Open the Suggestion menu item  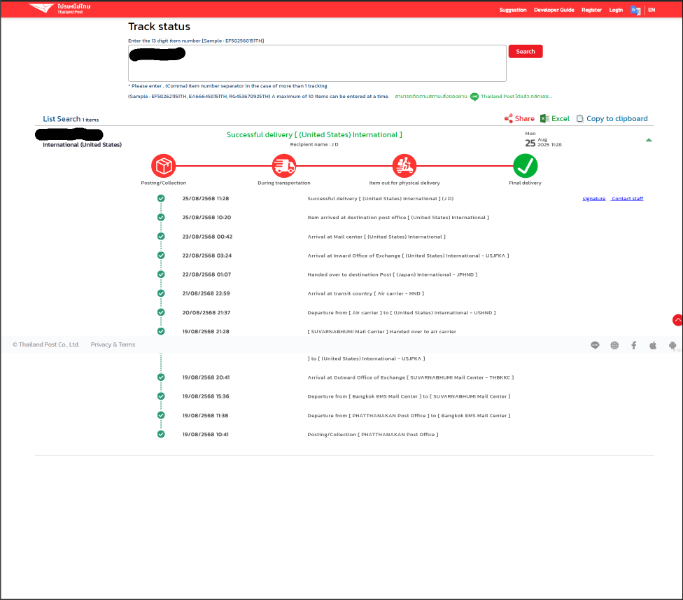click(x=513, y=10)
